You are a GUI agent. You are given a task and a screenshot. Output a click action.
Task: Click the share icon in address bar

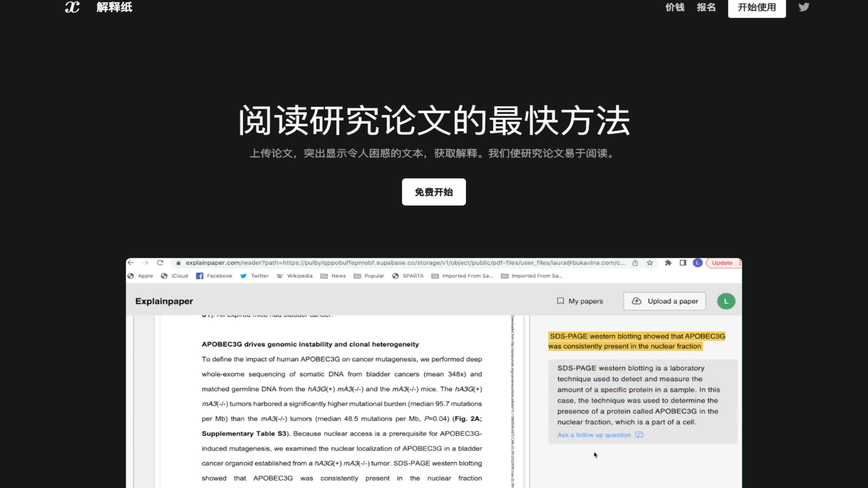click(635, 262)
